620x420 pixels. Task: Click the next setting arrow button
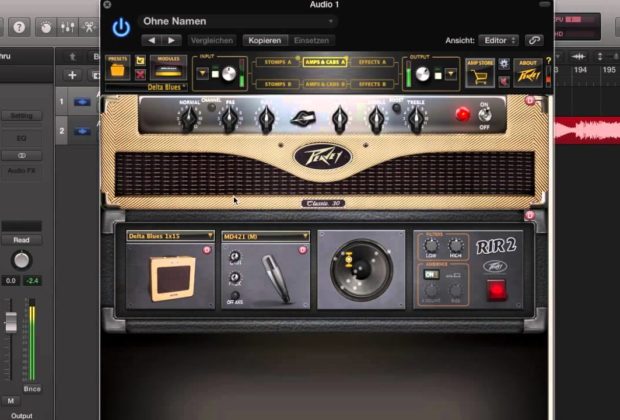pyautogui.click(x=171, y=40)
